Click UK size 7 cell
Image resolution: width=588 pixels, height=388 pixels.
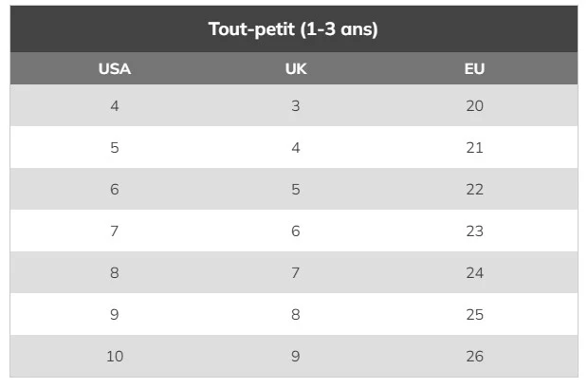(295, 273)
